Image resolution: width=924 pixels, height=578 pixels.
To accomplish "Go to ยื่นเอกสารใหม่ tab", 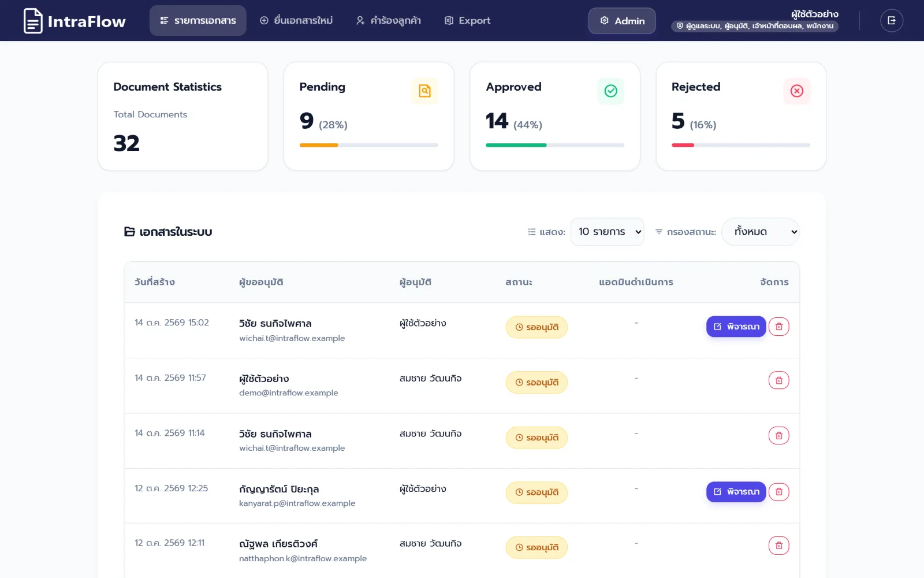I will coord(296,21).
